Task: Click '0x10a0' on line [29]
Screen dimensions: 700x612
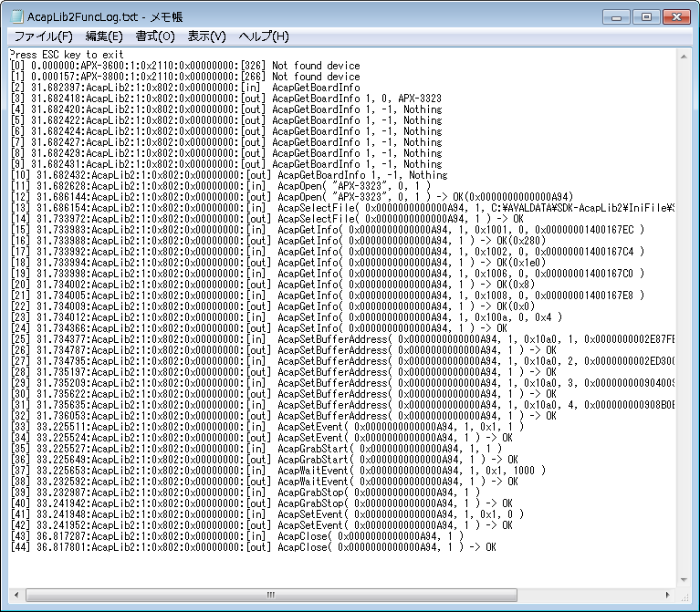Action: (x=540, y=383)
